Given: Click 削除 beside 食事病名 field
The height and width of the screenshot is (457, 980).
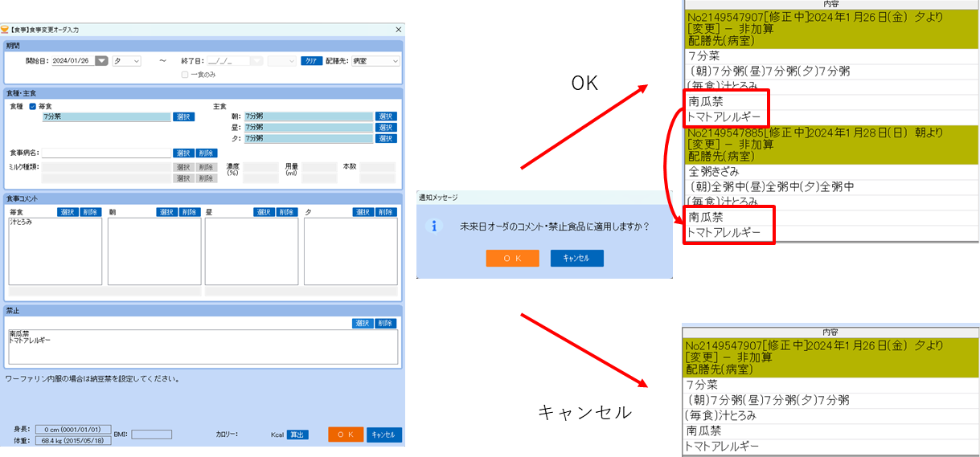Looking at the screenshot, I should point(207,153).
